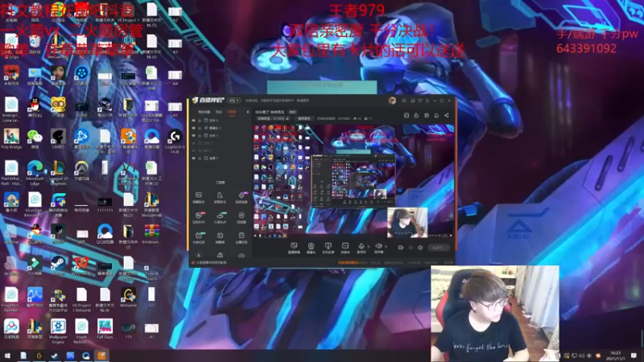
Task: Expand the microphone options arrow
Action: pos(368,247)
